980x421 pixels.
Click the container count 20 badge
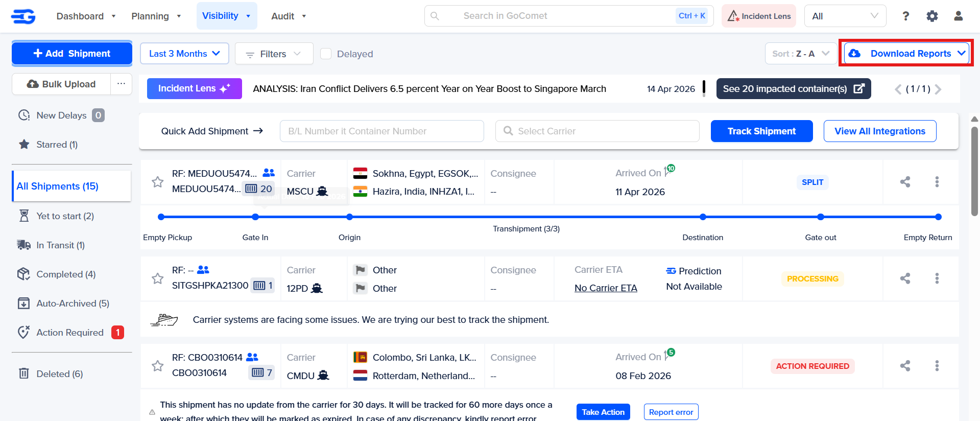point(259,189)
